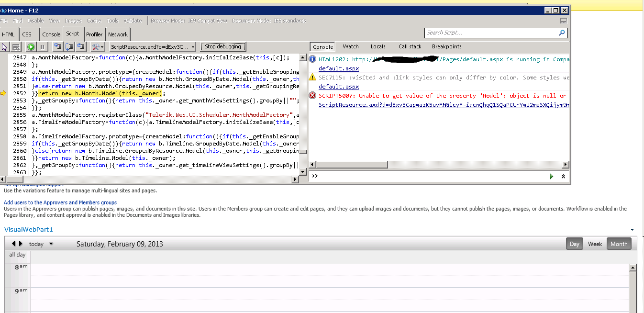Click the magnifier icon in Search Script box
The width and height of the screenshot is (644, 313).
[x=562, y=33]
